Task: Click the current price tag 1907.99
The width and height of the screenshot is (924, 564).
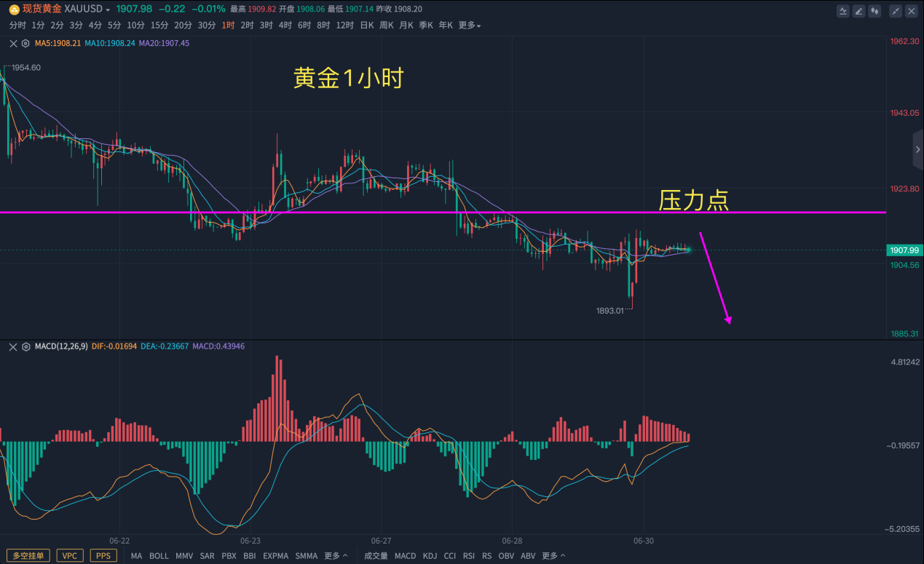Action: 904,250
